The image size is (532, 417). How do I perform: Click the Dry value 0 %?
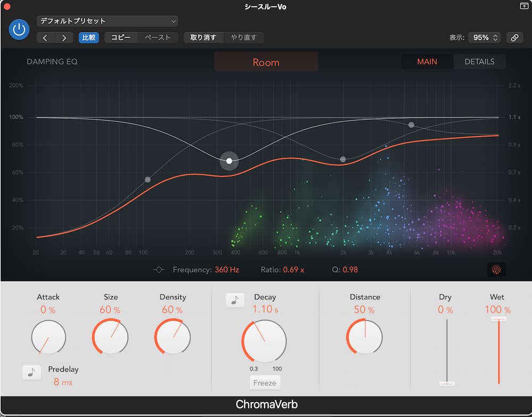point(445,310)
